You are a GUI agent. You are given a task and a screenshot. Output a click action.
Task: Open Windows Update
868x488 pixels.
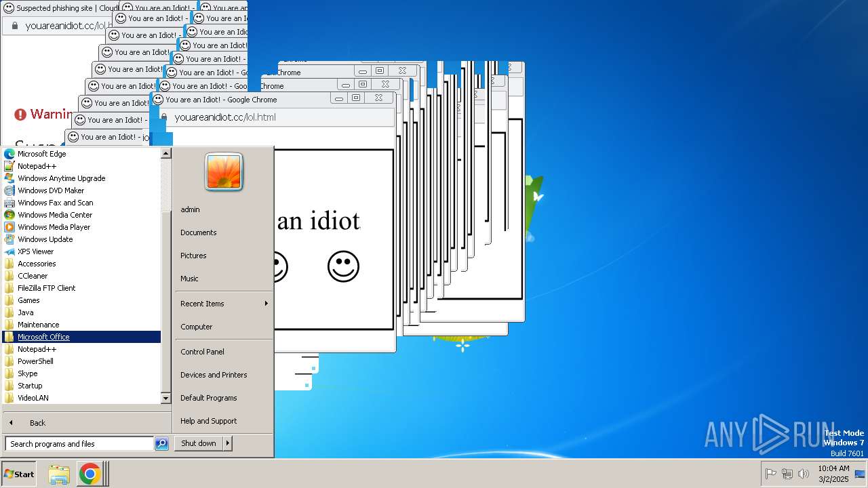click(81, 239)
